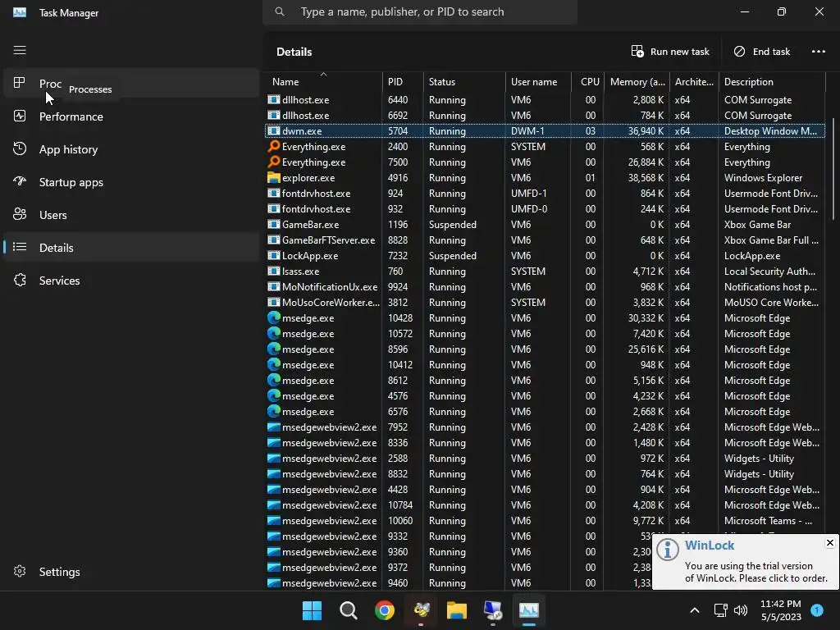Click the network tray icon
This screenshot has width=840, height=630.
[x=720, y=610]
